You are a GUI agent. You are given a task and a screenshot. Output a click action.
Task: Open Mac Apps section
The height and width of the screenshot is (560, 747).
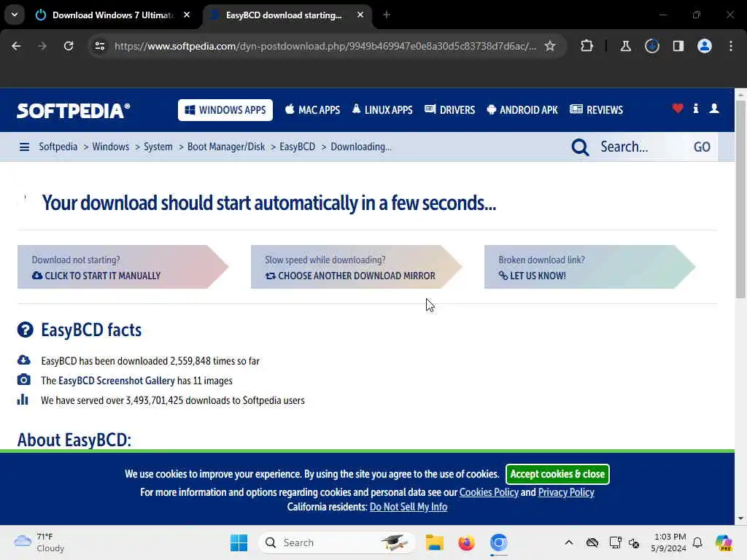(x=312, y=110)
